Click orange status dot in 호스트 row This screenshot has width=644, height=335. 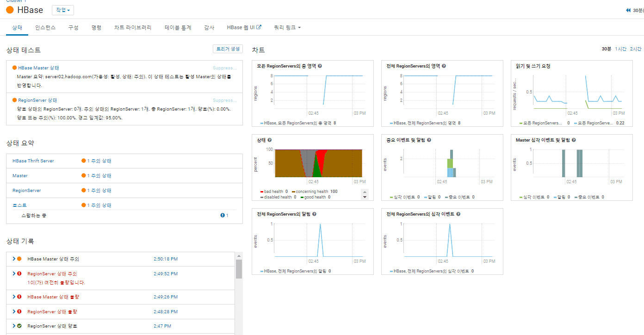(83, 205)
